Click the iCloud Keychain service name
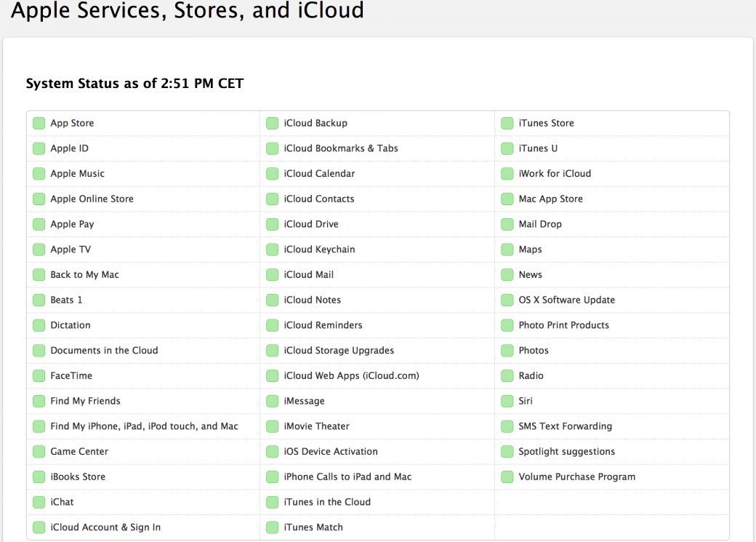756x542 pixels. pyautogui.click(x=319, y=250)
